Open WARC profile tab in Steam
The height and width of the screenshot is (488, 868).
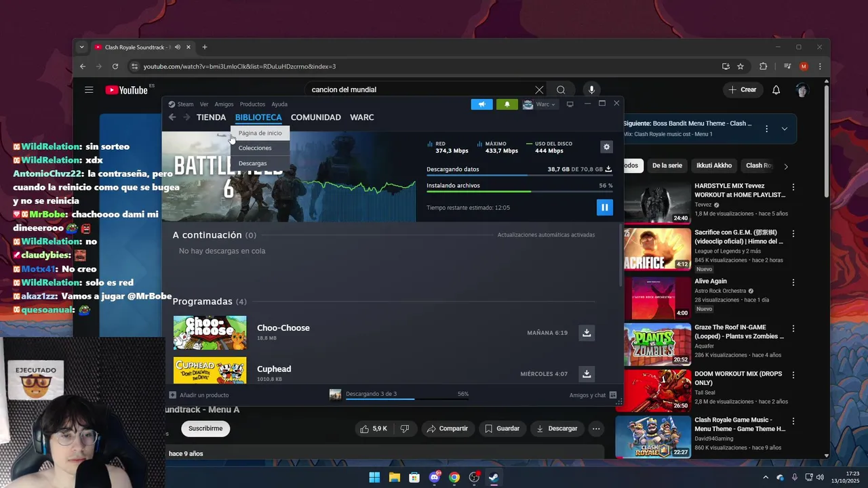coord(362,117)
